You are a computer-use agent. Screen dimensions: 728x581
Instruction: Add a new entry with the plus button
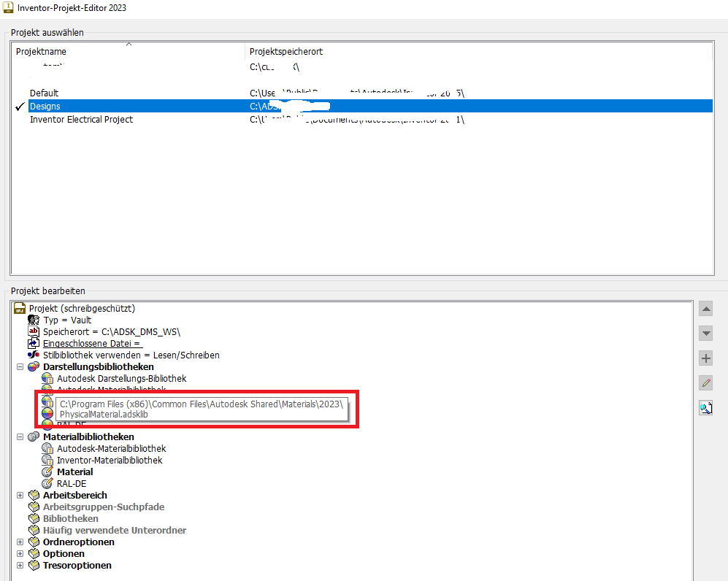(705, 358)
